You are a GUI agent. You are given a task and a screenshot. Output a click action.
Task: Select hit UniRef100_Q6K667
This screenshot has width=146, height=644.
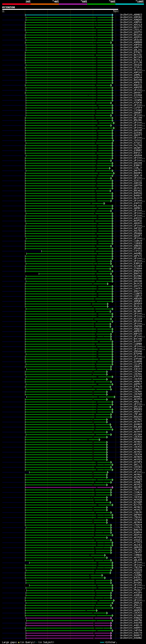coord(131,93)
